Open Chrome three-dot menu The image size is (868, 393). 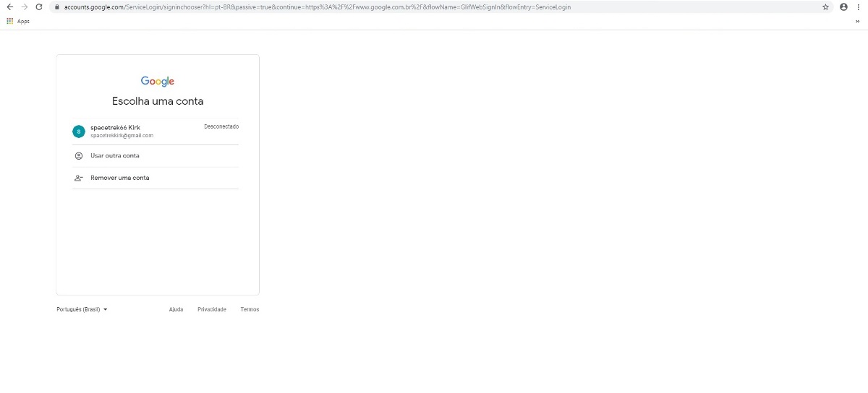click(x=859, y=7)
